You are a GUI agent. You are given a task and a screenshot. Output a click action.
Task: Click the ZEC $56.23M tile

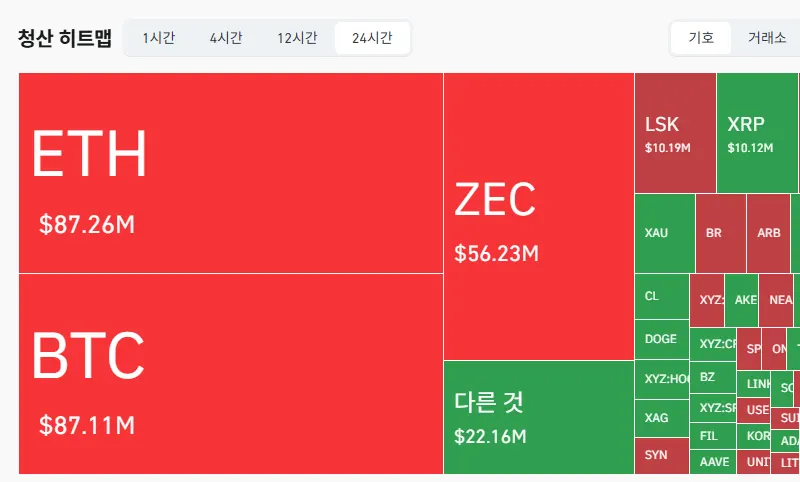point(539,216)
